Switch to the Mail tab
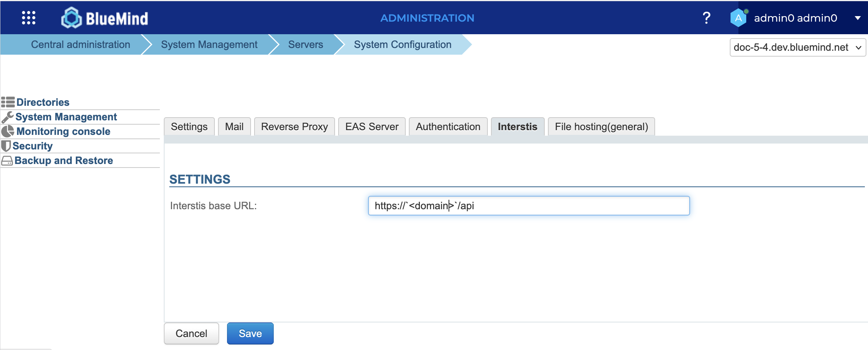Viewport: 868px width, 350px height. point(234,127)
